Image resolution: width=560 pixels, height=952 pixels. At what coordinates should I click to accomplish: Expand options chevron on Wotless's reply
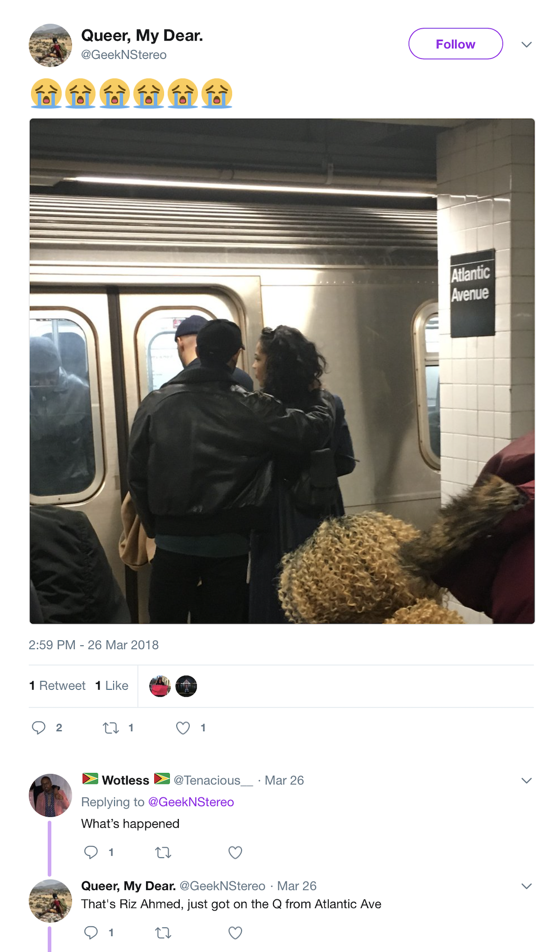[527, 780]
